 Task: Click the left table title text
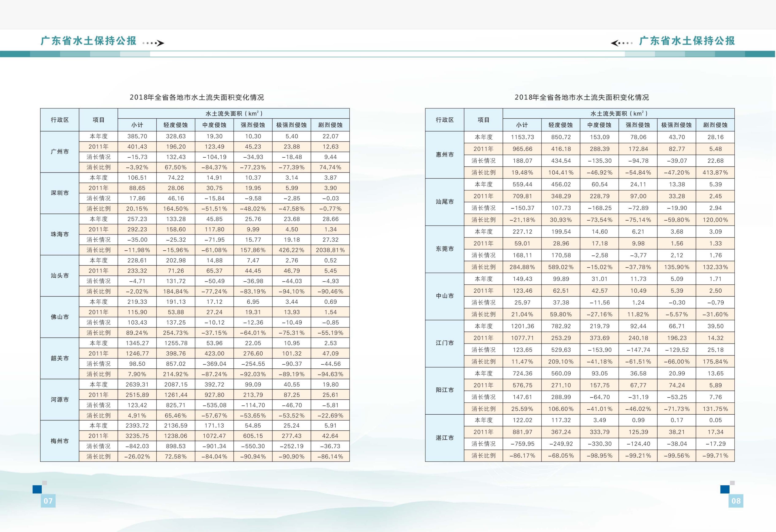(x=197, y=97)
